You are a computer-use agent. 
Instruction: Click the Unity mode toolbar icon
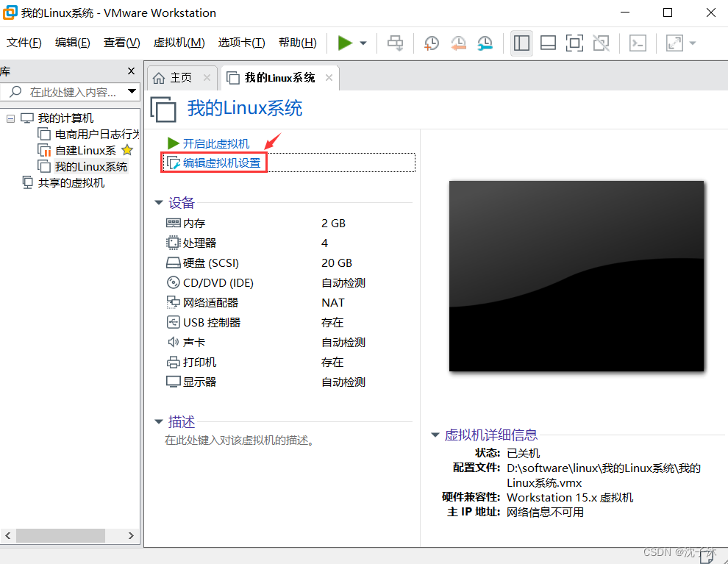tap(602, 43)
